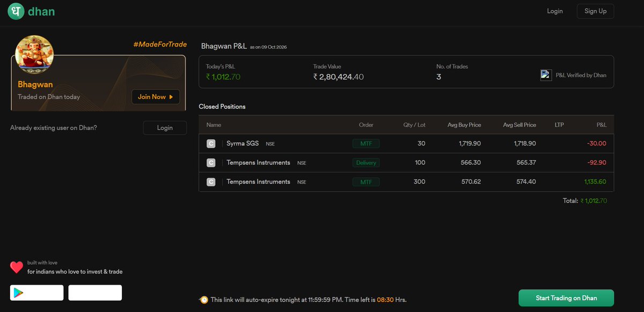Click the 1,135.60 profit value
The image size is (644, 312).
[x=595, y=182]
